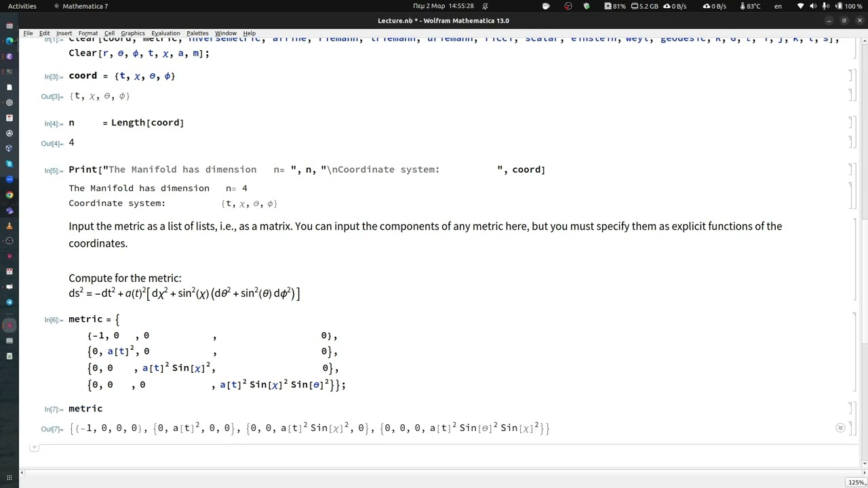Click the 81% disk usage indicator

(x=615, y=6)
